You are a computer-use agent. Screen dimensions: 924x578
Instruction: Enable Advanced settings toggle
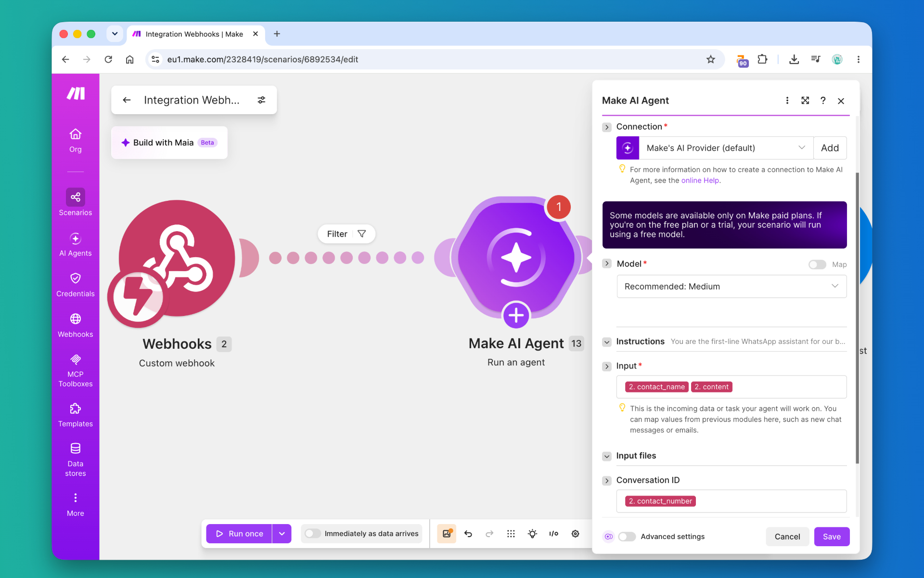point(627,537)
